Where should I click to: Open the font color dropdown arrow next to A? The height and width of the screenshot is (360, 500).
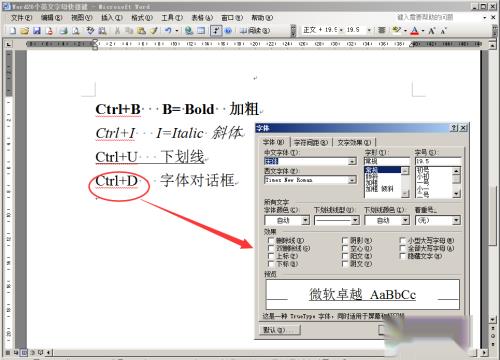tap(423, 31)
